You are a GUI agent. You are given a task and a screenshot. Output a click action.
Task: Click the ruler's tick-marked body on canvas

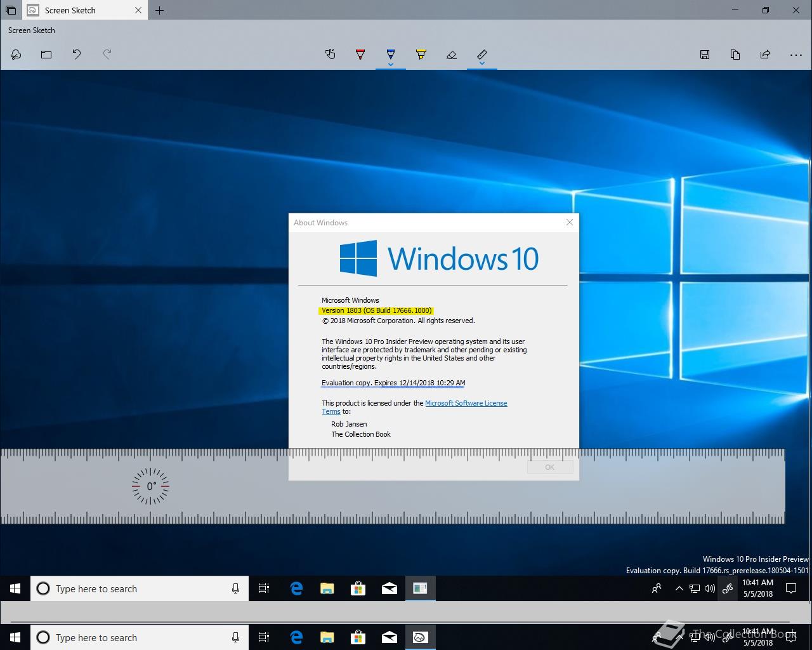pos(392,486)
